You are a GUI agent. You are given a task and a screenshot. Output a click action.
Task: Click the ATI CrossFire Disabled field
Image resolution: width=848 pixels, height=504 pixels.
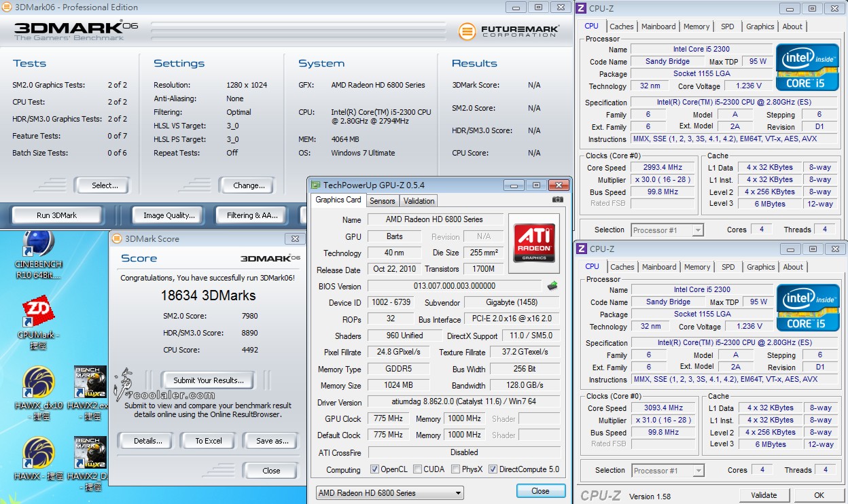click(464, 452)
